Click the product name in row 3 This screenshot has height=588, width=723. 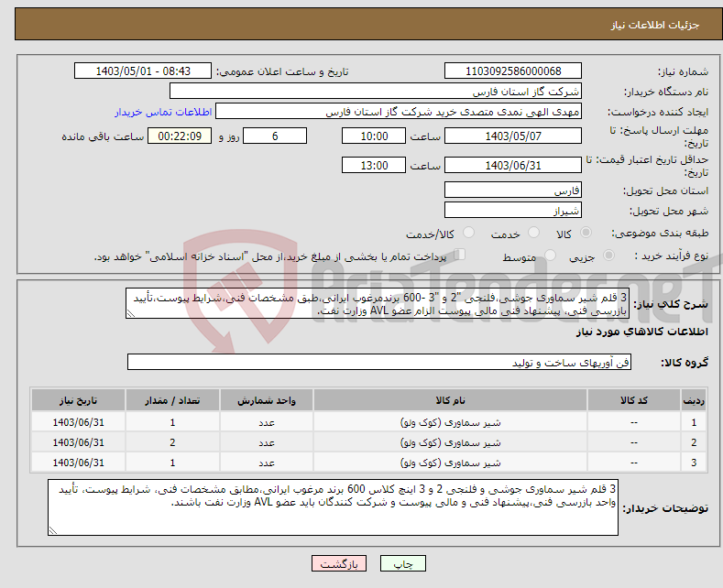coord(450,463)
